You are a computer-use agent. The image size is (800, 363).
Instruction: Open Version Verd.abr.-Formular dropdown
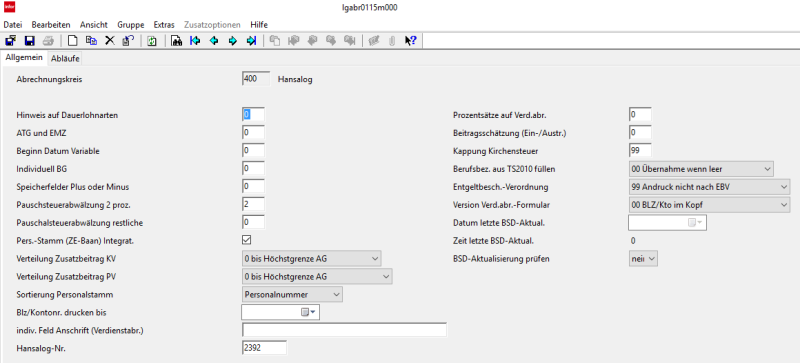[709, 205]
